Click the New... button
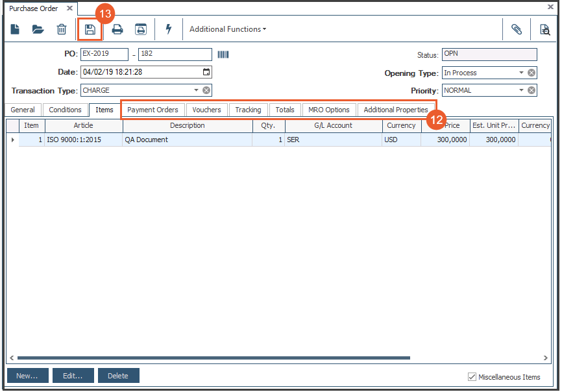The width and height of the screenshot is (562, 392). (x=28, y=376)
